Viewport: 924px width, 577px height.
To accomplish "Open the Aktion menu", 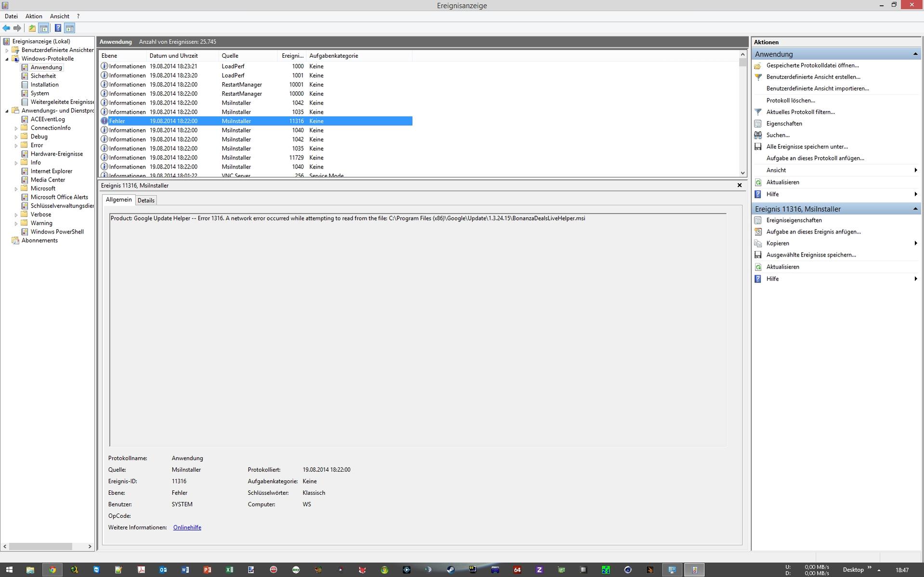I will pos(34,16).
